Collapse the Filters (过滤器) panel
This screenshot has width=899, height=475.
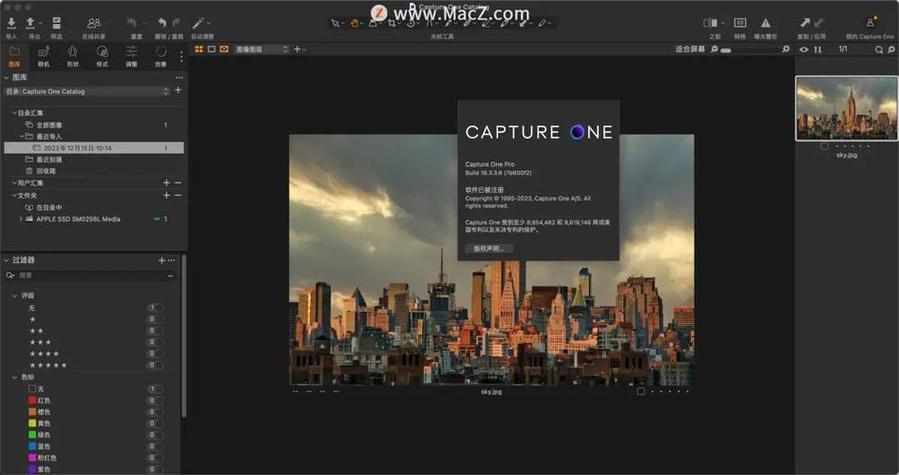[7, 260]
